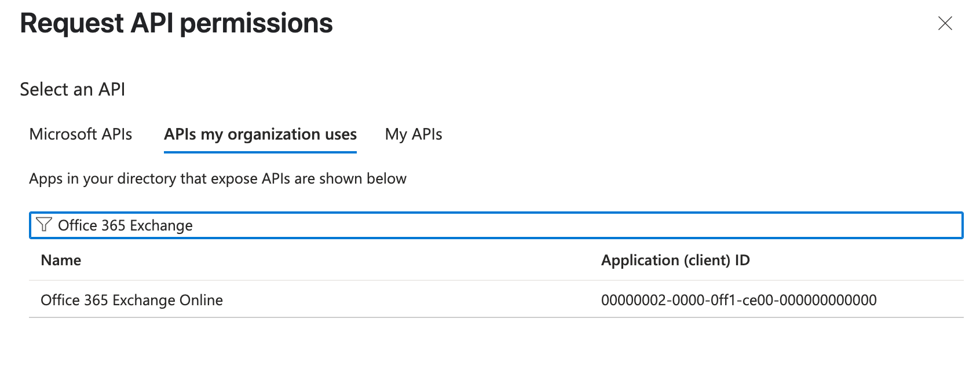Click the Application (client) ID column header
Viewport: 980px width, 373px height.
[x=675, y=260]
